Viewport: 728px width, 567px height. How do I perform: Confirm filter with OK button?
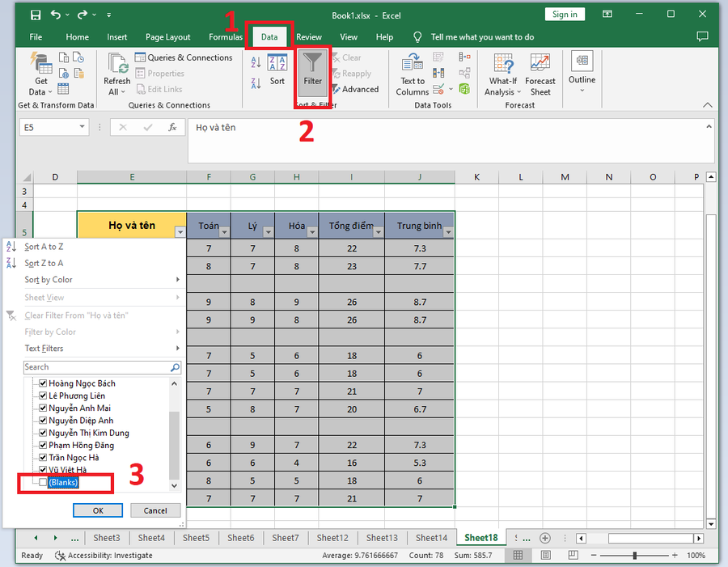click(x=98, y=510)
